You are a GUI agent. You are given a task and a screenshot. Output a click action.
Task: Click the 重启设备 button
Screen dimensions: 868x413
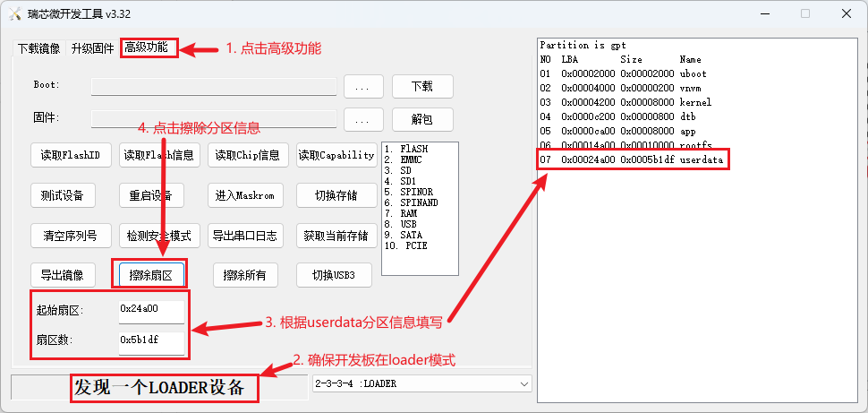pyautogui.click(x=150, y=195)
